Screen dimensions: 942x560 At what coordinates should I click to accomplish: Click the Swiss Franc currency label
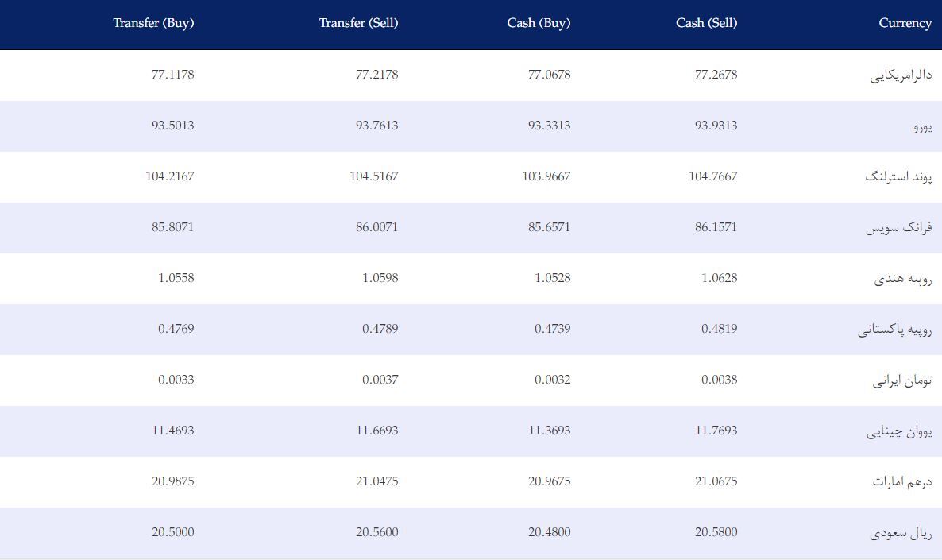click(x=899, y=228)
